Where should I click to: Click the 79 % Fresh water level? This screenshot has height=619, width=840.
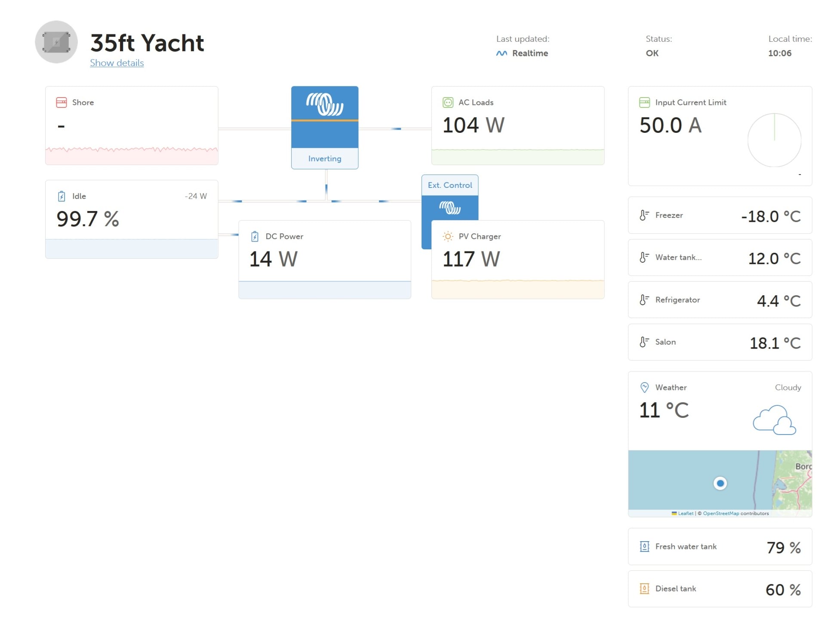[784, 548]
